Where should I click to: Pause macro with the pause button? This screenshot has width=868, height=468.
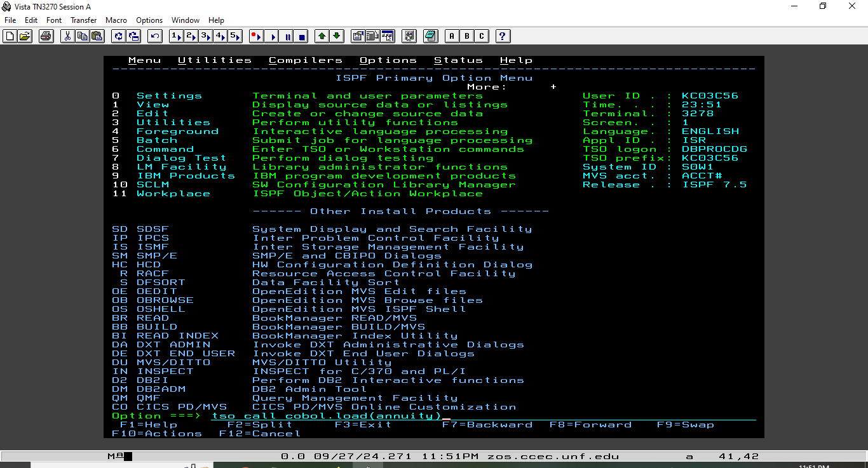click(287, 36)
